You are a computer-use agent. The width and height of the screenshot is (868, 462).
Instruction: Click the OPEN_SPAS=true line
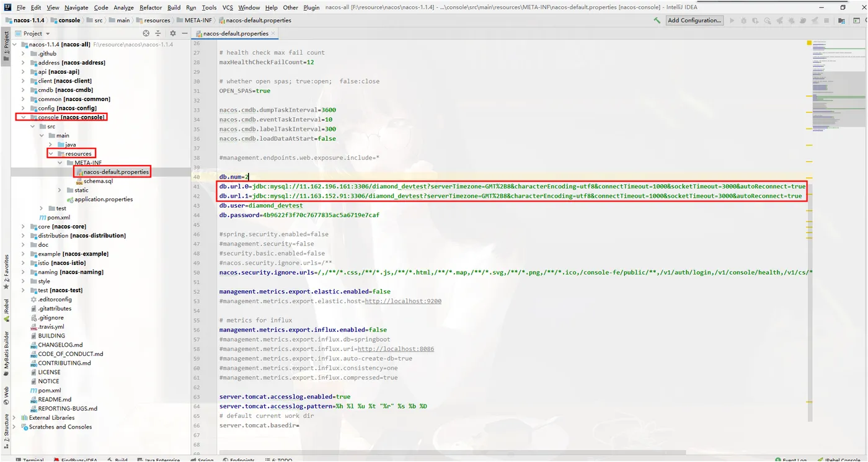[x=244, y=91]
